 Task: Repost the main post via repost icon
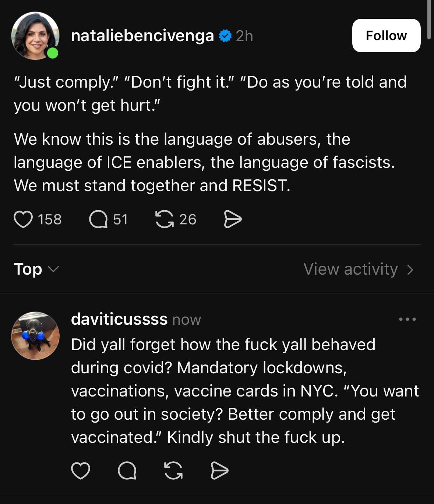click(165, 219)
